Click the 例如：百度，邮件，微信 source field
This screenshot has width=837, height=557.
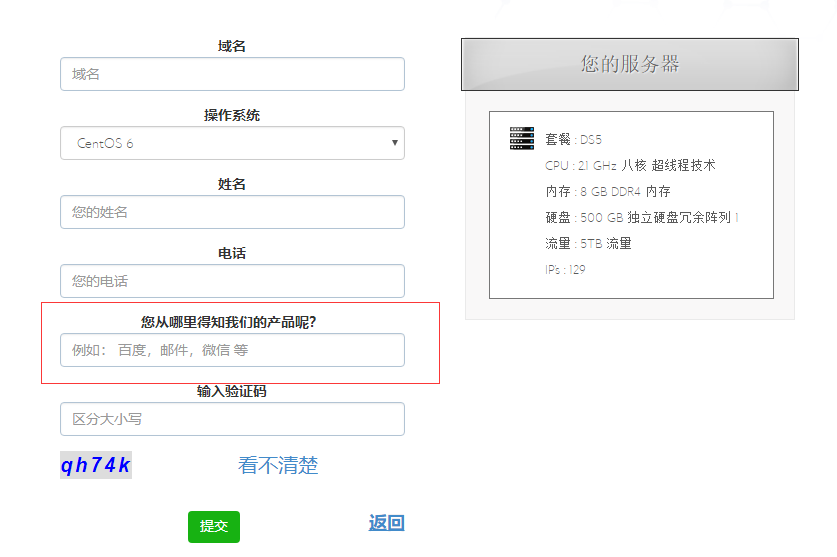coord(232,350)
